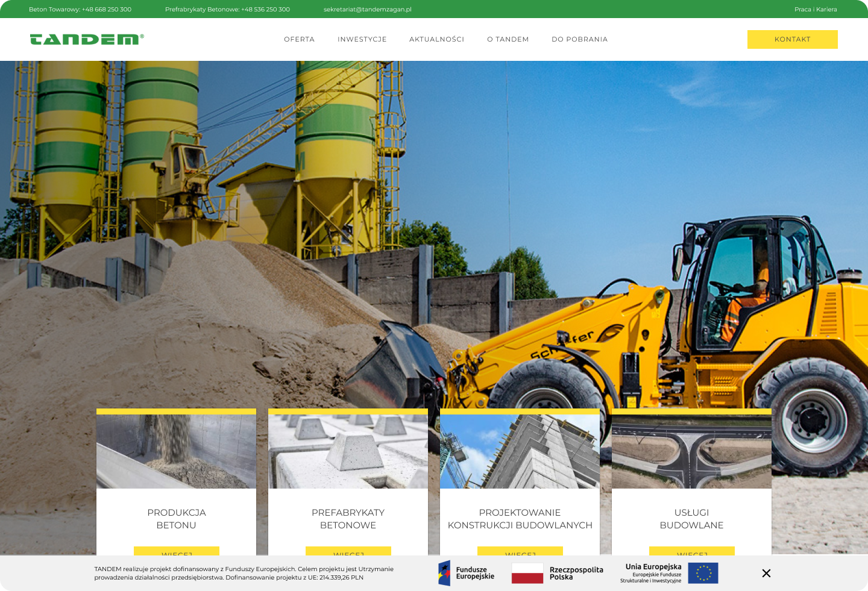The height and width of the screenshot is (591, 868).
Task: Open the DO POBRANIA downloads page
Action: pyautogui.click(x=579, y=39)
